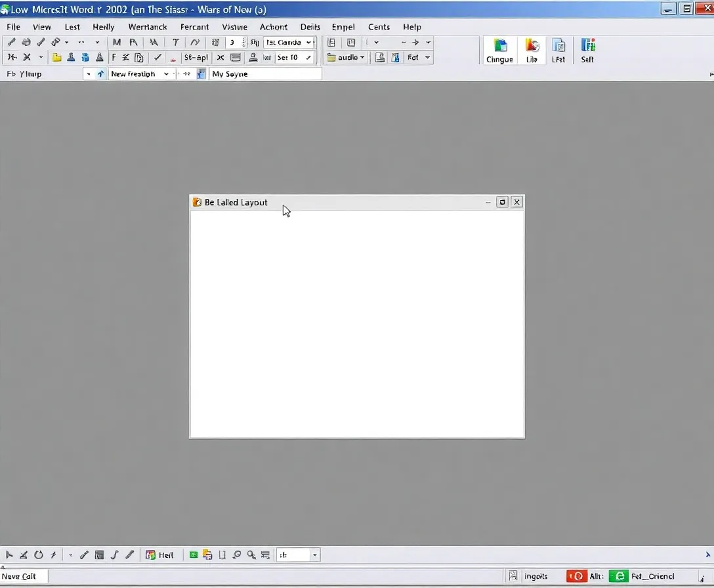Open dropdown arrow after the right arrow icon
This screenshot has width=714, height=588.
428,43
